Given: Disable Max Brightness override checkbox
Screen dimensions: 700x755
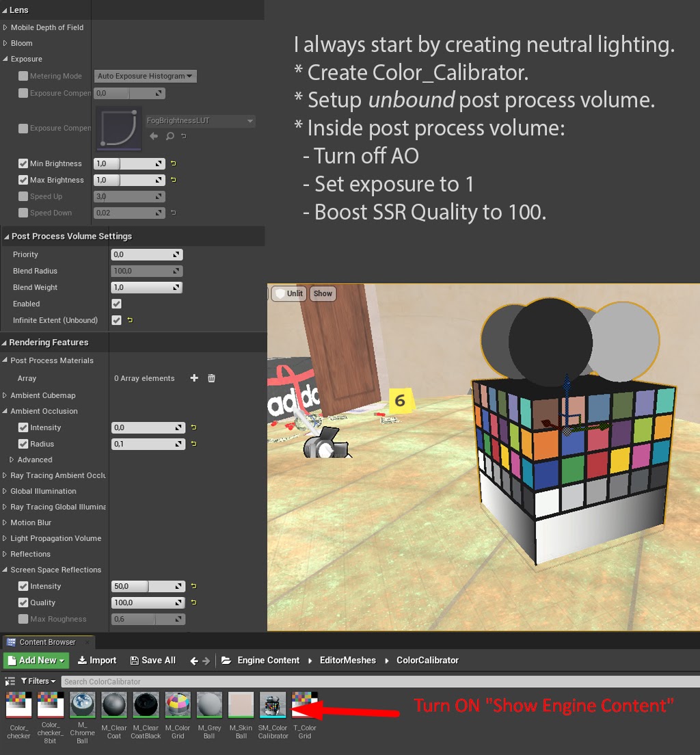Looking at the screenshot, I should 23,180.
